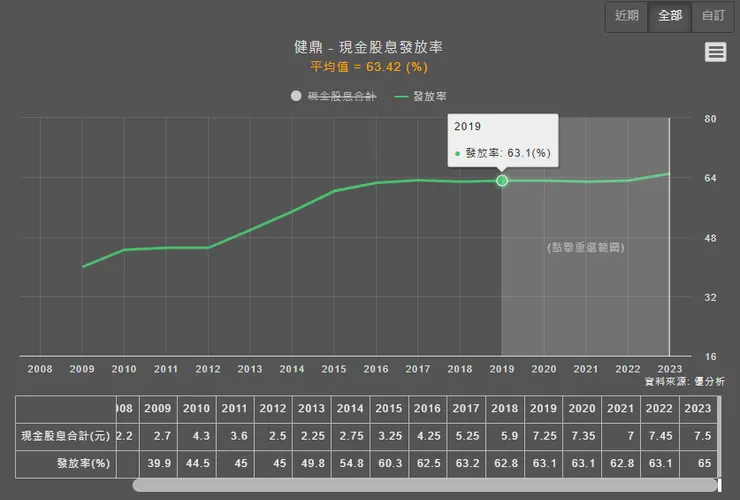Click dividend cell 7.25 for 2019
740x500 pixels.
[544, 436]
